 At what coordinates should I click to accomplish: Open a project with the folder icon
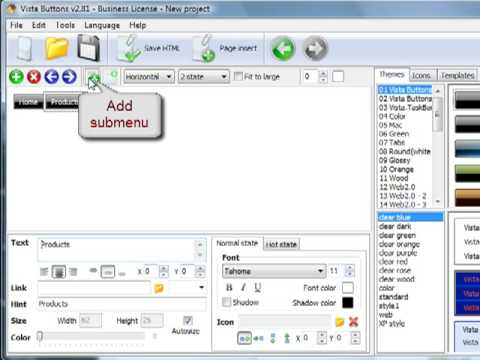pyautogui.click(x=57, y=48)
